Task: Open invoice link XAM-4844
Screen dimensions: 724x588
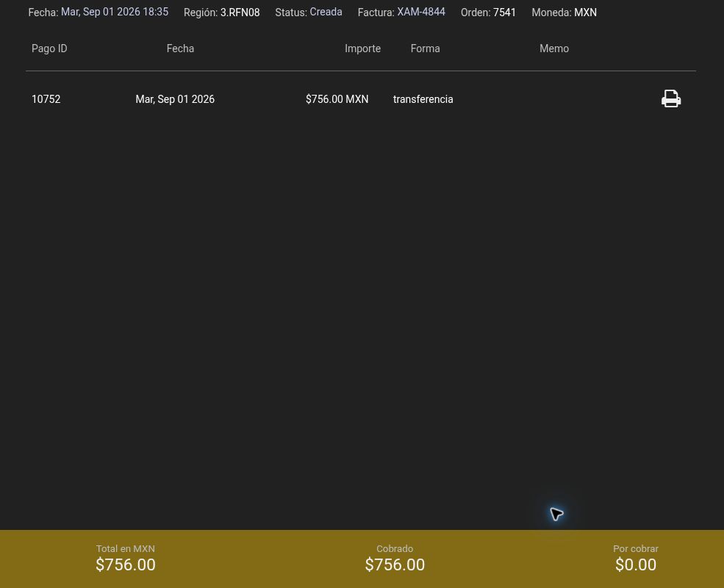Action: click(421, 12)
